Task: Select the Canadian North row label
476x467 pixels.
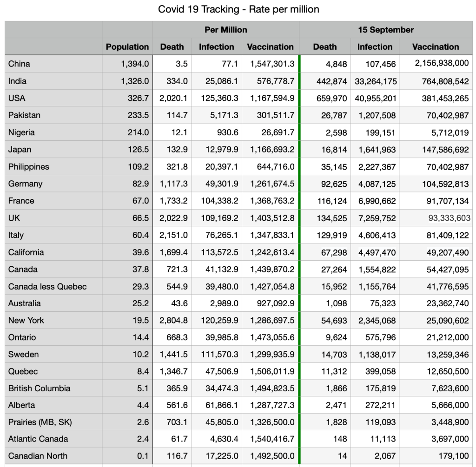Action: [38, 456]
